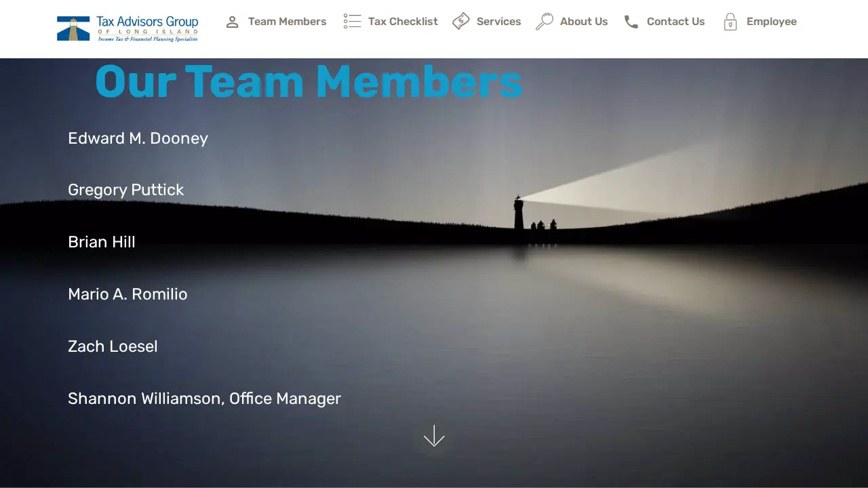
Task: Open the Team Members menu item
Action: click(287, 22)
